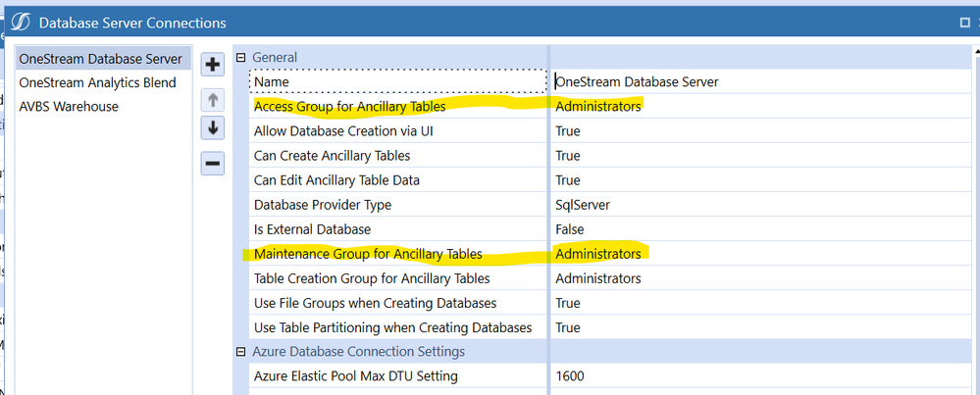Click the General section header text
The image size is (980, 395).
275,58
